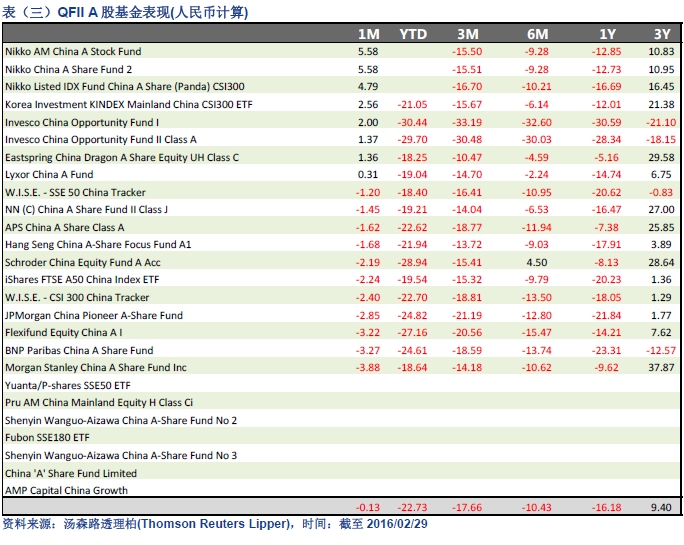Click the 3Y value 29.58 in the Eastspring row
The width and height of the screenshot is (684, 545).
click(661, 158)
